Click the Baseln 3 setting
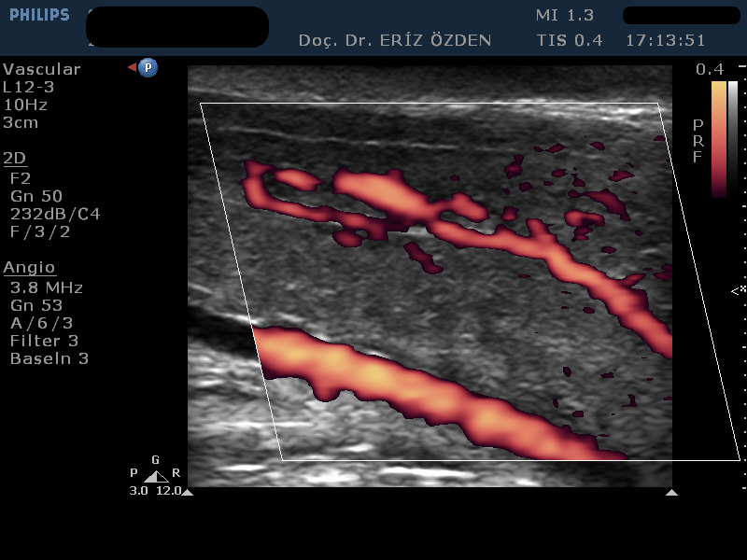The height and width of the screenshot is (560, 747). pyautogui.click(x=49, y=358)
